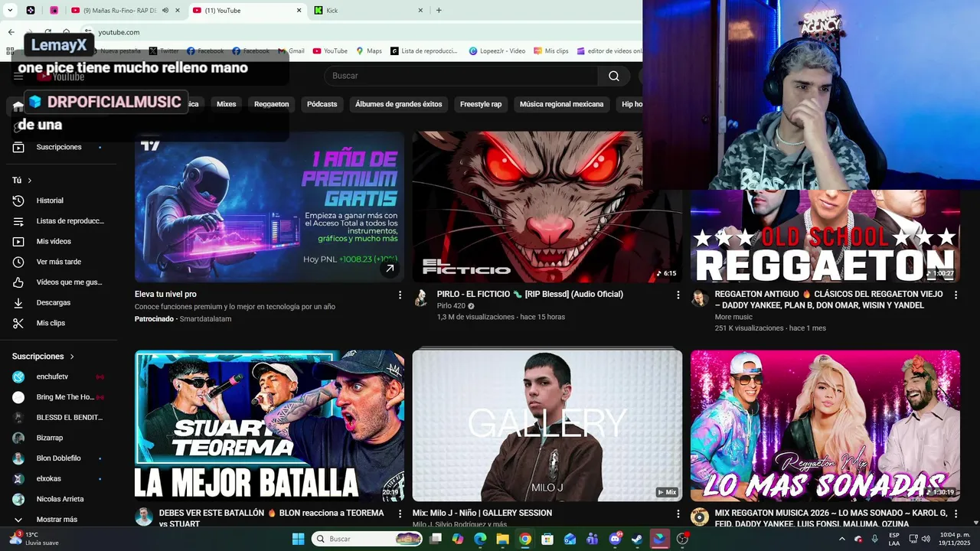Open Windows Start menu
This screenshot has width=980, height=551.
(x=299, y=539)
